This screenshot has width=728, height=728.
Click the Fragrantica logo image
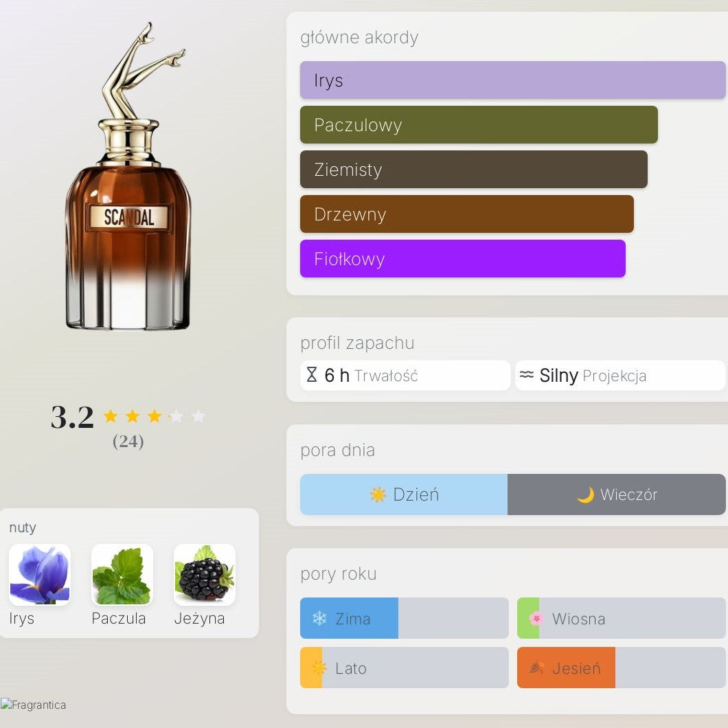pos(33,705)
